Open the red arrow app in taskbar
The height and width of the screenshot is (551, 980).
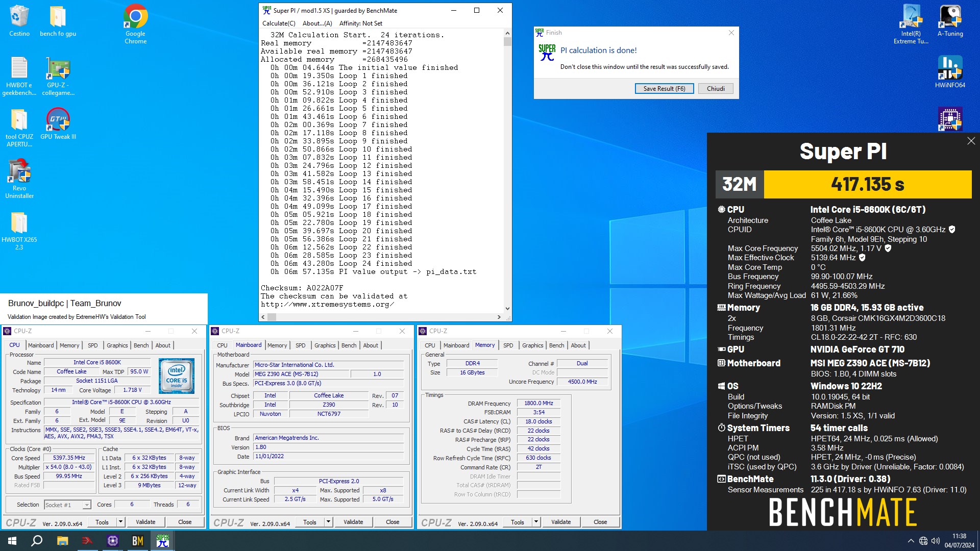[x=87, y=541]
